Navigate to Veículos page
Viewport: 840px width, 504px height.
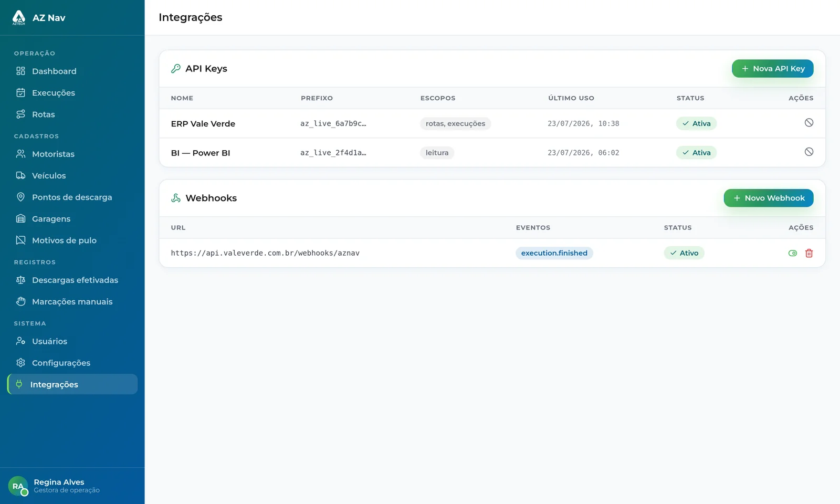point(72,175)
